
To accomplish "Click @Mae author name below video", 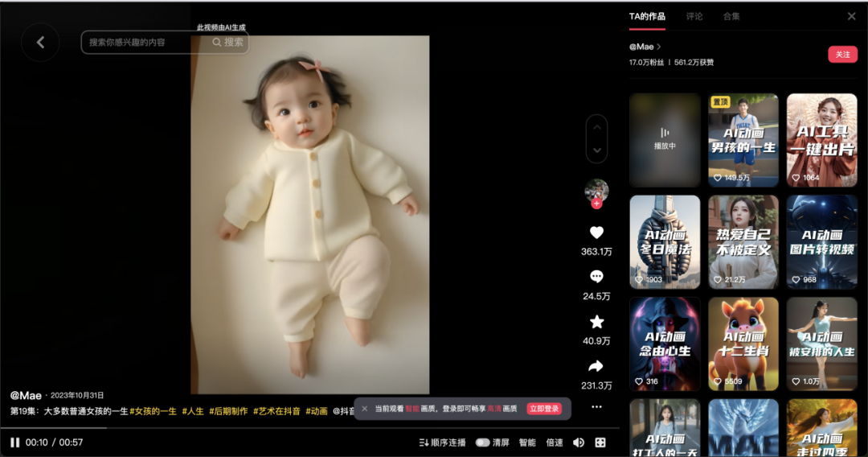I will 26,396.
